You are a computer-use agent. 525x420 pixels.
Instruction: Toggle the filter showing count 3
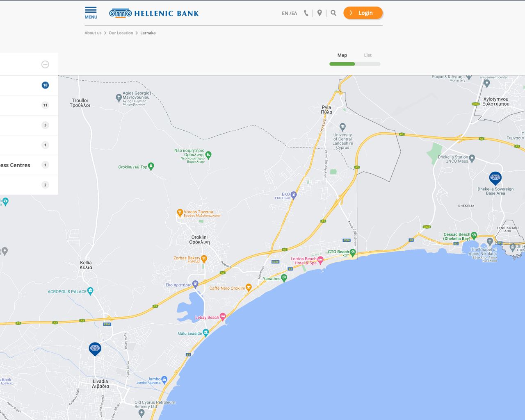point(45,125)
